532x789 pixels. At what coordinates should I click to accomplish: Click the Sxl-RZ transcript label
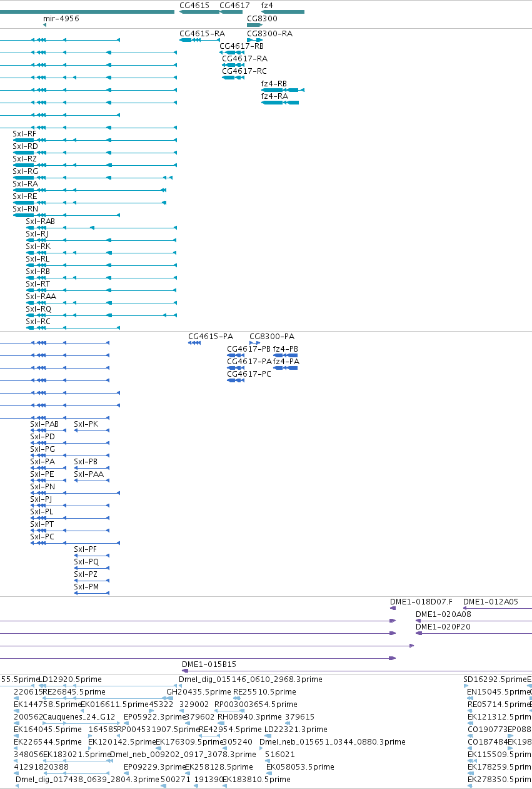[x=24, y=159]
